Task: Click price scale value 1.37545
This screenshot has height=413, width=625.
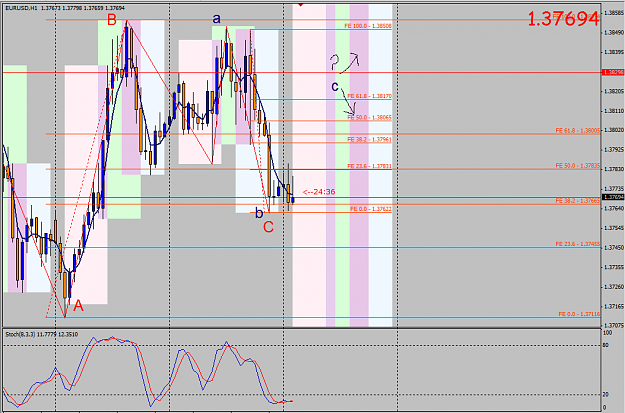Action: [613, 228]
